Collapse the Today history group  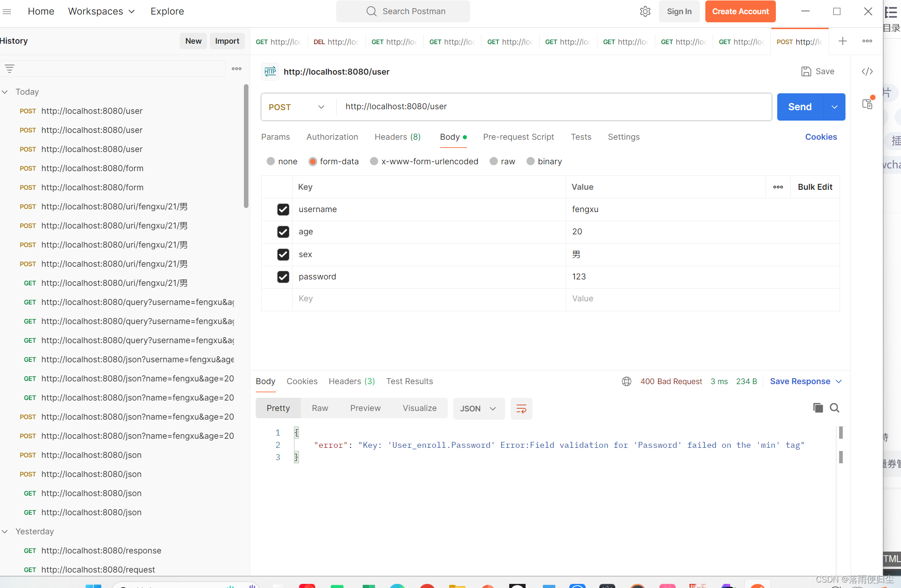pyautogui.click(x=5, y=92)
